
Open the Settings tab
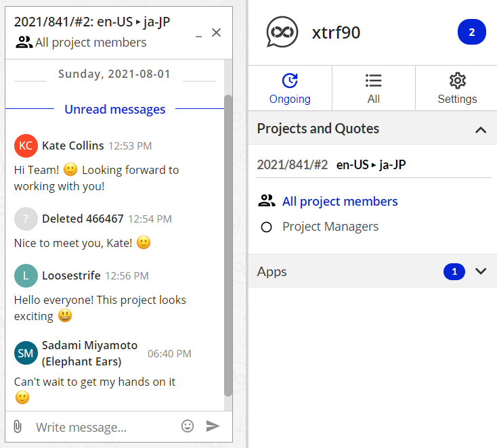[x=457, y=89]
